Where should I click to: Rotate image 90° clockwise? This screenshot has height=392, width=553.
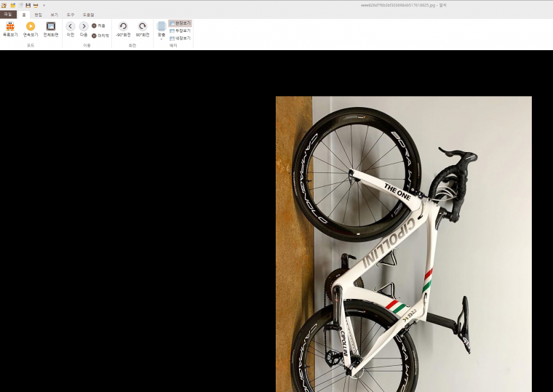pos(143,29)
